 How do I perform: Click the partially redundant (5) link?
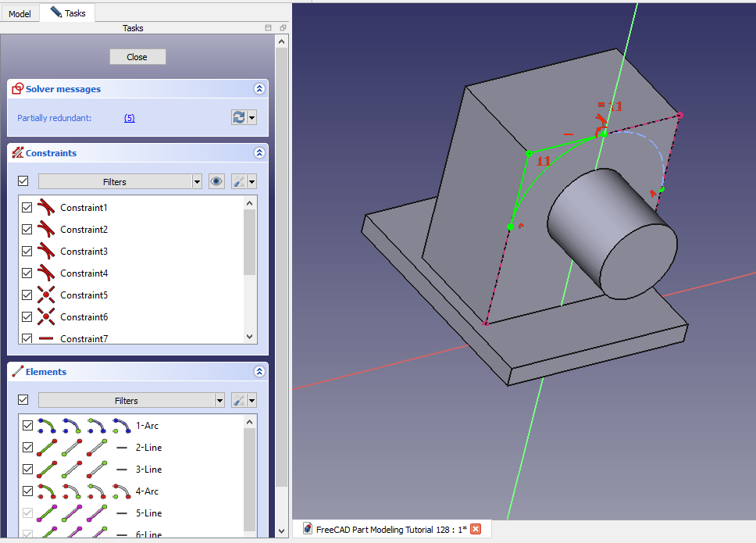coord(129,118)
